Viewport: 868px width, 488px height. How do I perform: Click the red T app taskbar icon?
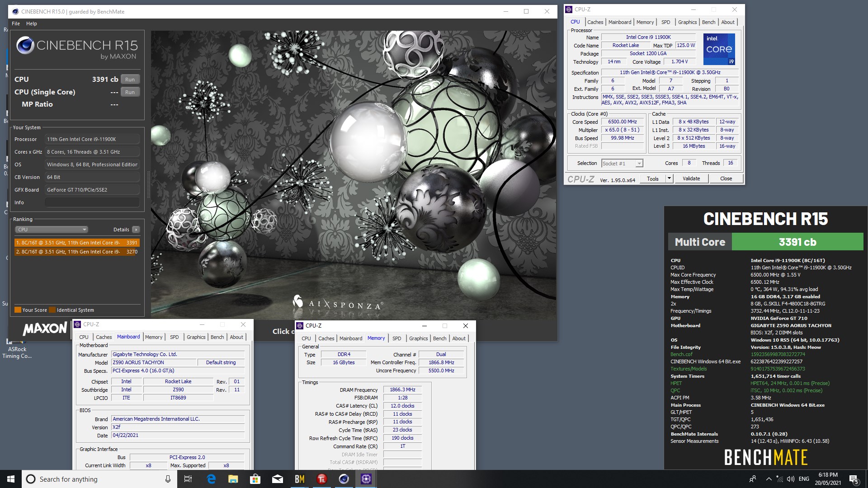(322, 479)
